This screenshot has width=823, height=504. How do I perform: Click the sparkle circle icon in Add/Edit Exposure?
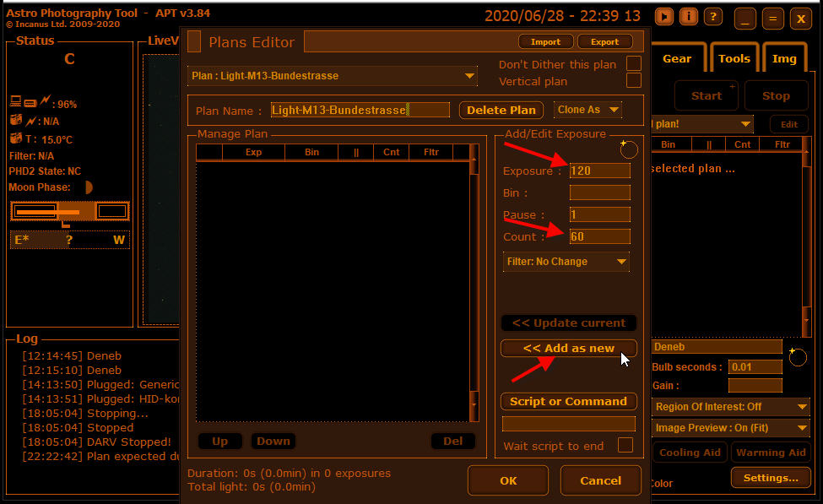coord(628,149)
